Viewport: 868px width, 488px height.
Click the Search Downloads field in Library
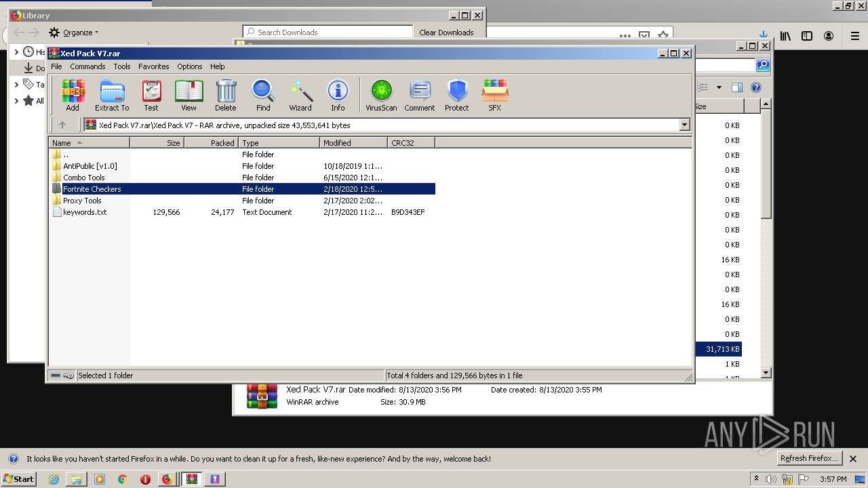point(328,32)
